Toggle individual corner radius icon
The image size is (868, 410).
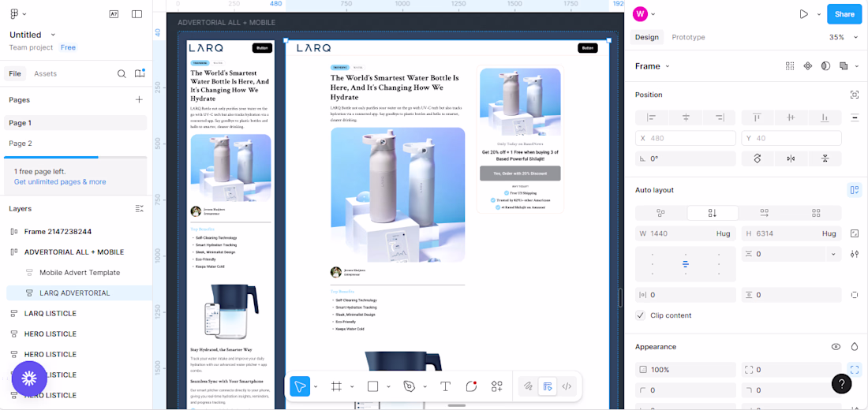854,369
